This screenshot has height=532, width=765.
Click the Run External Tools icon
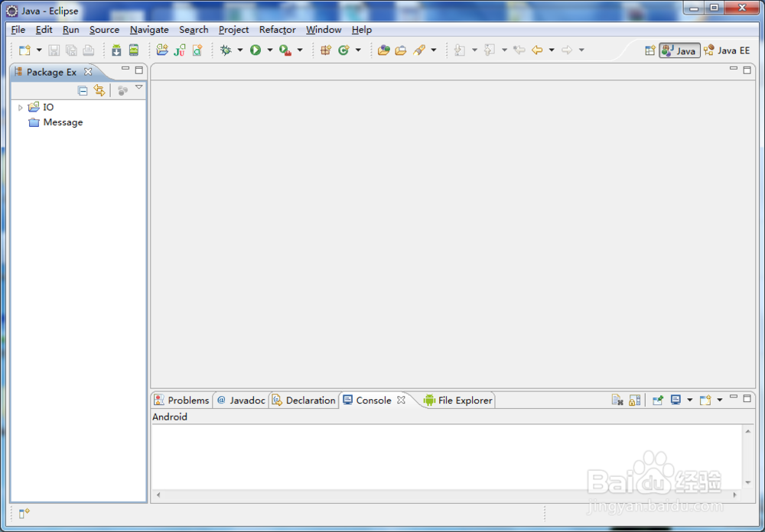(285, 50)
